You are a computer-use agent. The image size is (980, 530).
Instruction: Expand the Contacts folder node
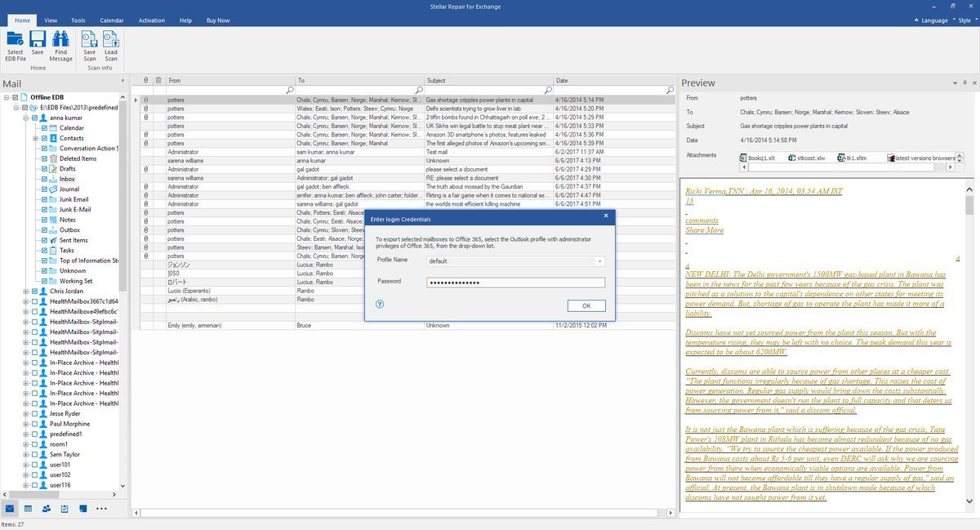[x=35, y=138]
